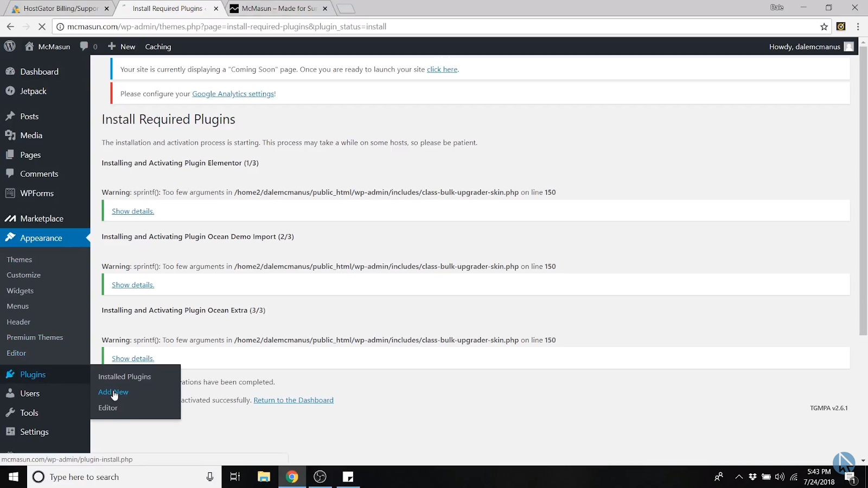Screen dimensions: 868x488
Task: Click the Chrome taskbar icon
Action: pos(292,477)
